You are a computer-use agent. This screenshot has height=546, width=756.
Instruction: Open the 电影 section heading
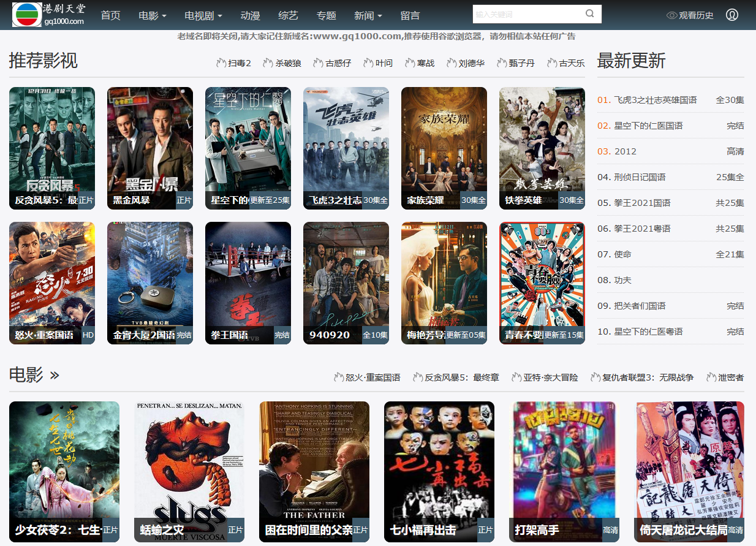point(26,374)
